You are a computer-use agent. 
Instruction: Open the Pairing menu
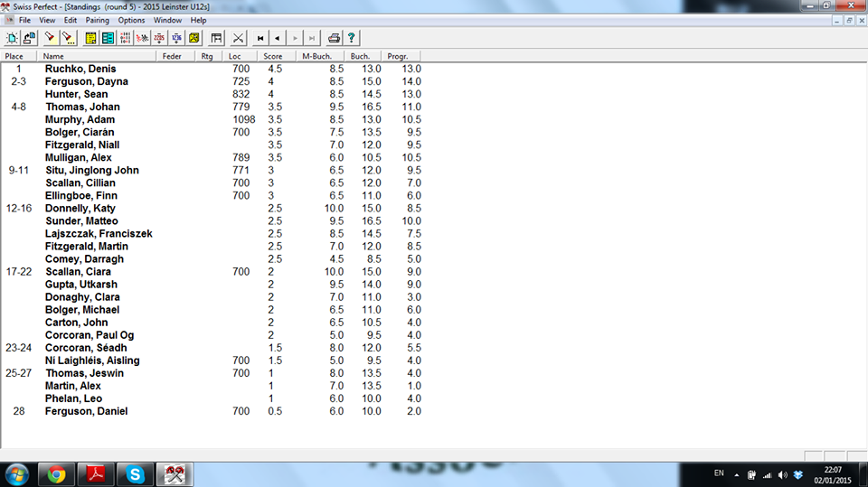(97, 20)
